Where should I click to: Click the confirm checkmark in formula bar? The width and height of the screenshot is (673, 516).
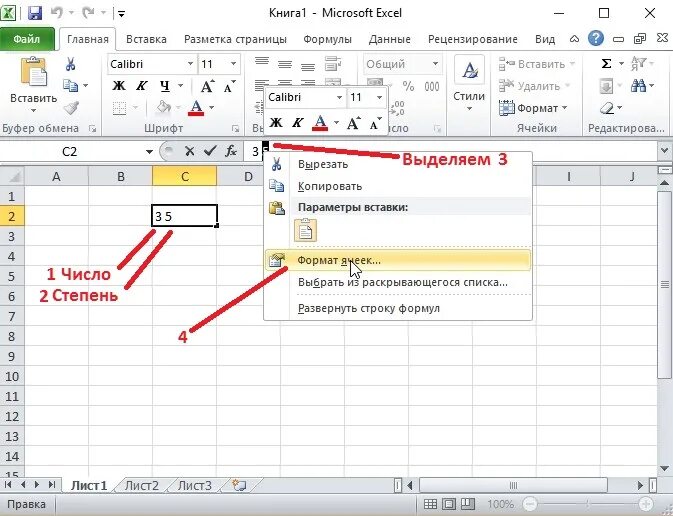tap(210, 151)
